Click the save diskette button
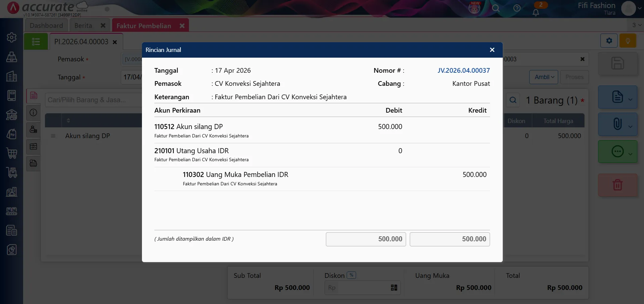 [617, 63]
